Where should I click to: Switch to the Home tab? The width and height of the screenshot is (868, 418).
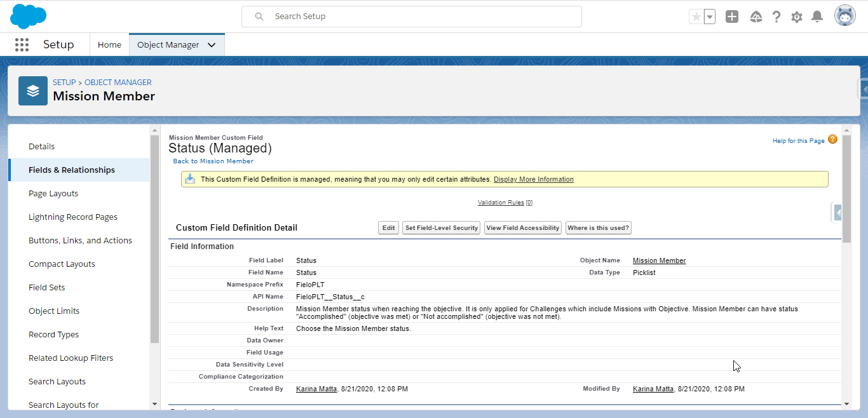109,44
